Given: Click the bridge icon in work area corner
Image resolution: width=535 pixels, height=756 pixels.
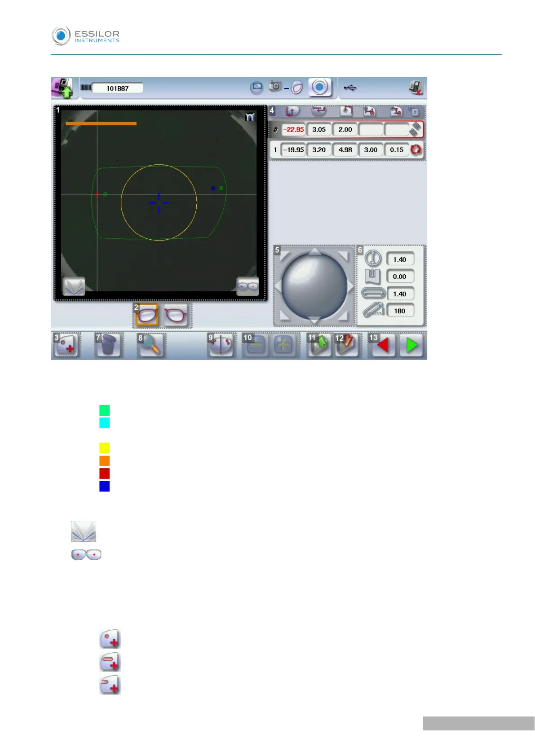Looking at the screenshot, I should 250,117.
